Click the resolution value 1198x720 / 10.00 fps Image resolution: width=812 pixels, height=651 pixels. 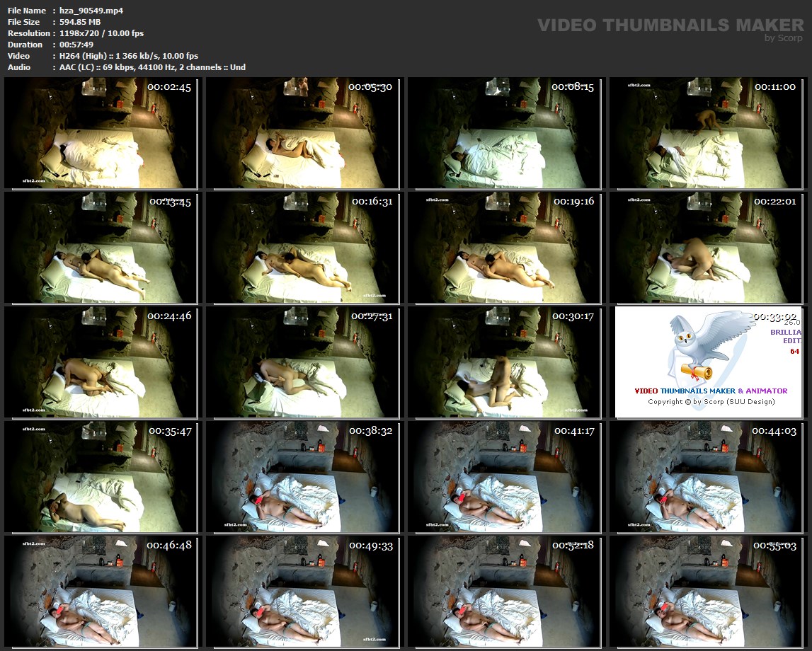click(x=101, y=33)
